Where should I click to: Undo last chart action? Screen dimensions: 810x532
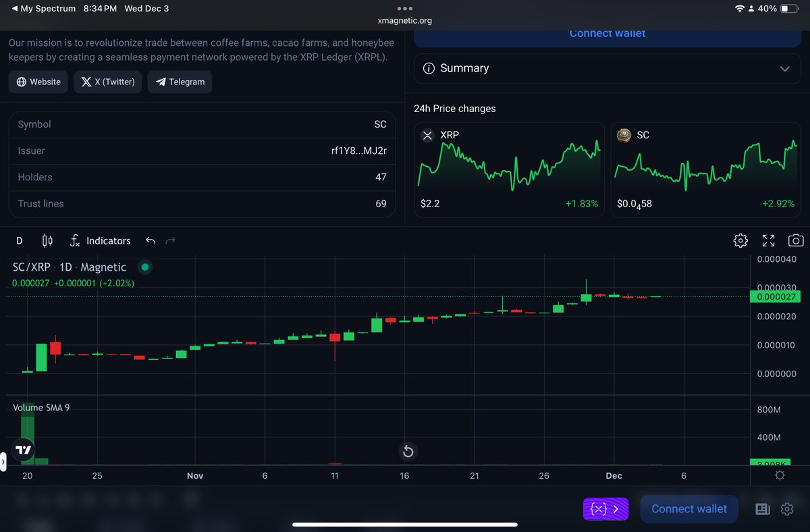click(151, 240)
